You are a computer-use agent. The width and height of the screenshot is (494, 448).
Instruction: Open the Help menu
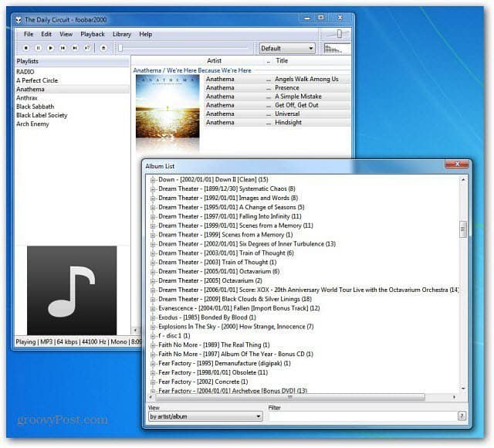tap(146, 34)
